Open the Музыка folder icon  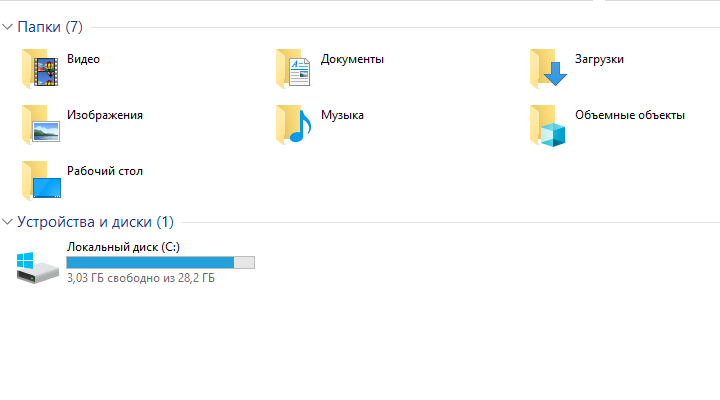tap(293, 124)
